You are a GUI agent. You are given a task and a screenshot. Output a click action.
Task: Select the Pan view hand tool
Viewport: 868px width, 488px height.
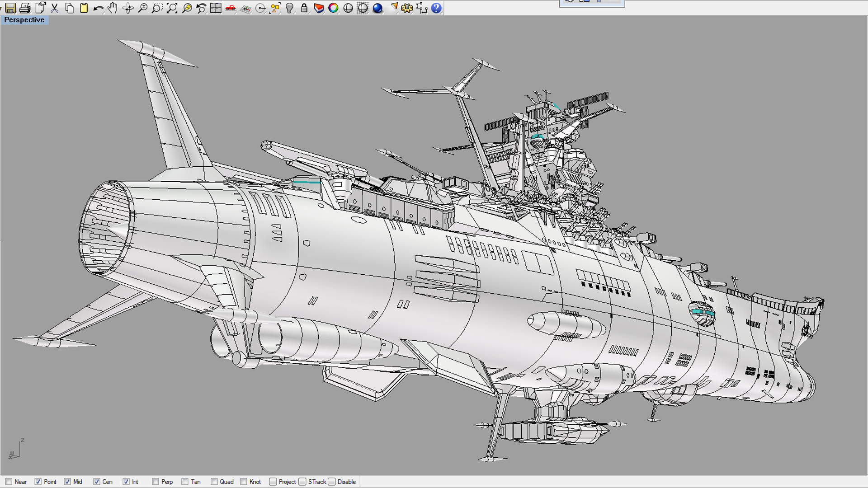point(113,8)
